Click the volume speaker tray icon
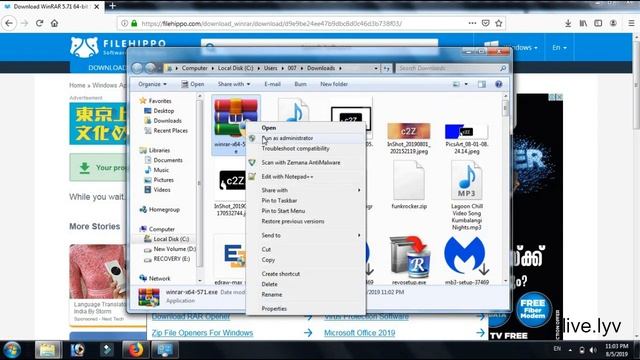 coord(593,350)
